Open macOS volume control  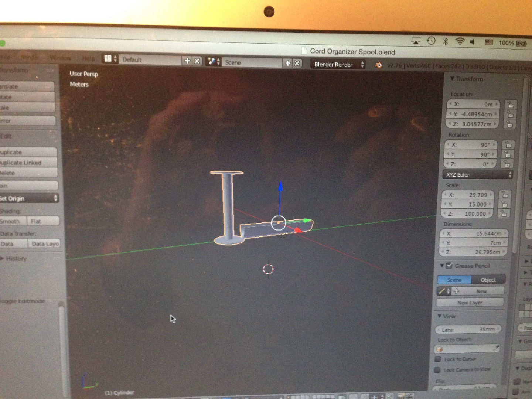coord(472,42)
